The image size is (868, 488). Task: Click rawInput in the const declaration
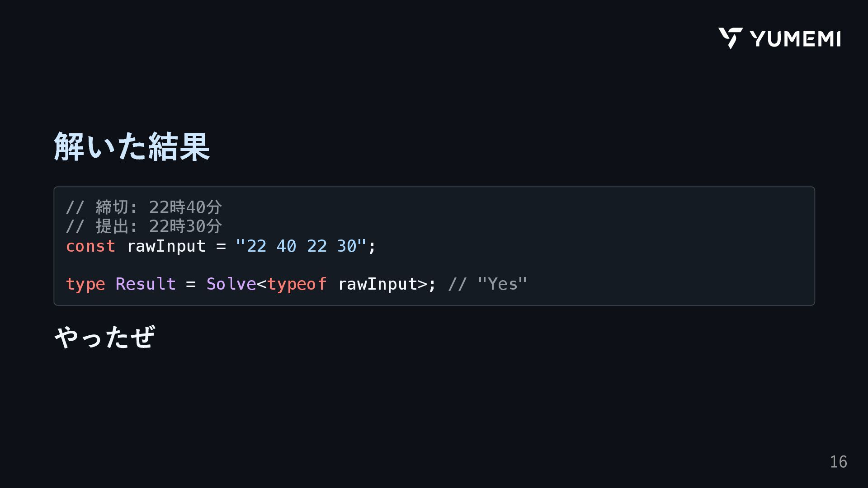(x=166, y=246)
